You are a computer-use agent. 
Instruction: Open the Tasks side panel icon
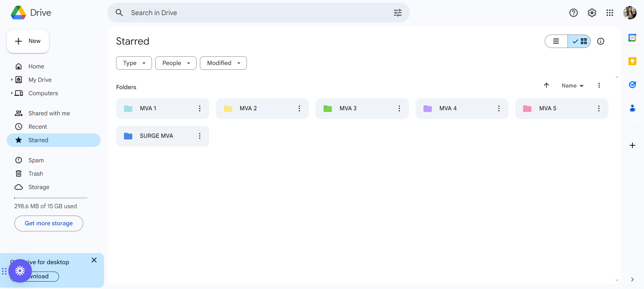(632, 85)
